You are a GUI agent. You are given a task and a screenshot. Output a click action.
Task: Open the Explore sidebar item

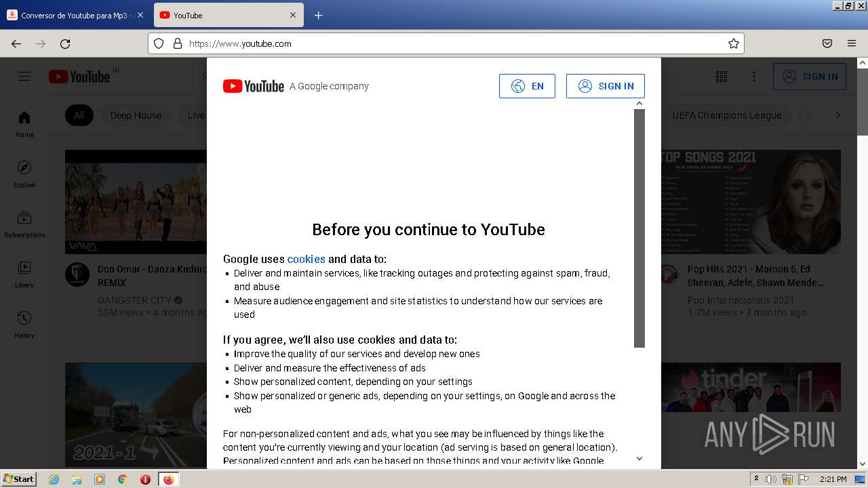24,174
